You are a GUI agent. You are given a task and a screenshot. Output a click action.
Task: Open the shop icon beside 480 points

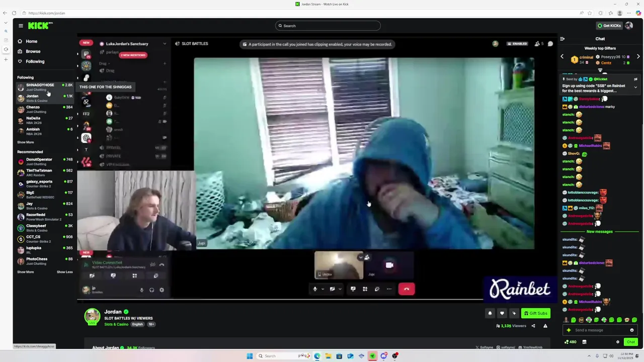584,342
